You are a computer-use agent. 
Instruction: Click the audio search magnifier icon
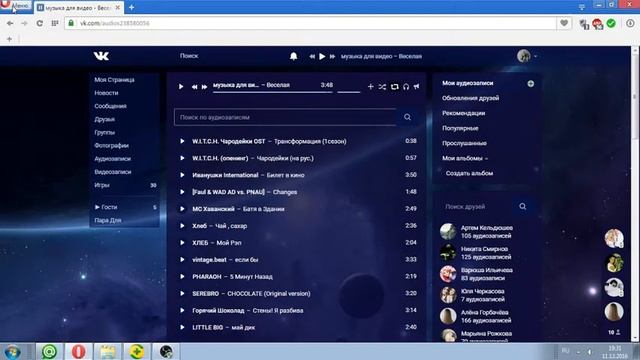407,117
